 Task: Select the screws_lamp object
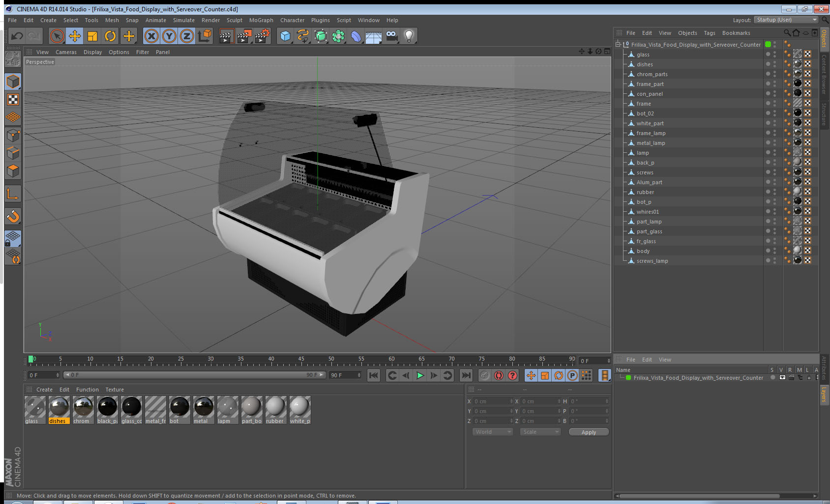tap(652, 261)
